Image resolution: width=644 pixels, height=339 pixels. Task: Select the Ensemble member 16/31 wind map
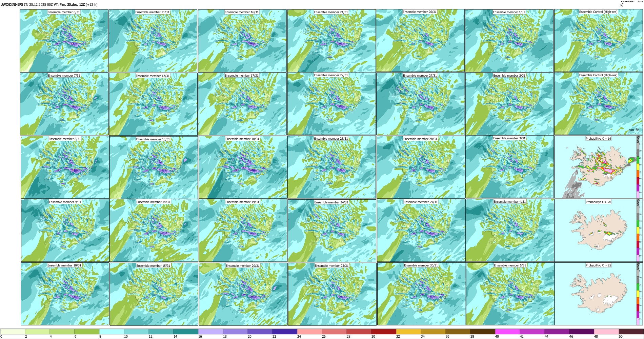(x=242, y=41)
